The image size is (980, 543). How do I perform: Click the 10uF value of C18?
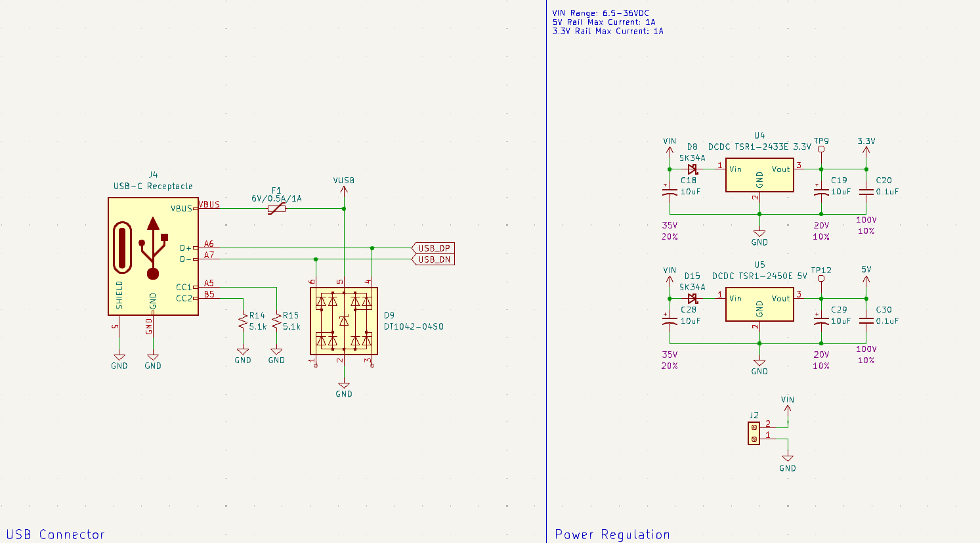coord(691,192)
